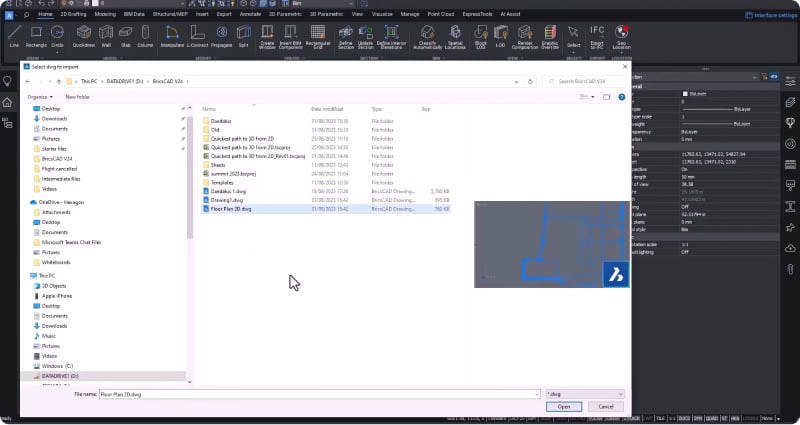Viewport: 800px width, 425px height.
Task: Open the Organize dropdown menu
Action: pyautogui.click(x=40, y=97)
